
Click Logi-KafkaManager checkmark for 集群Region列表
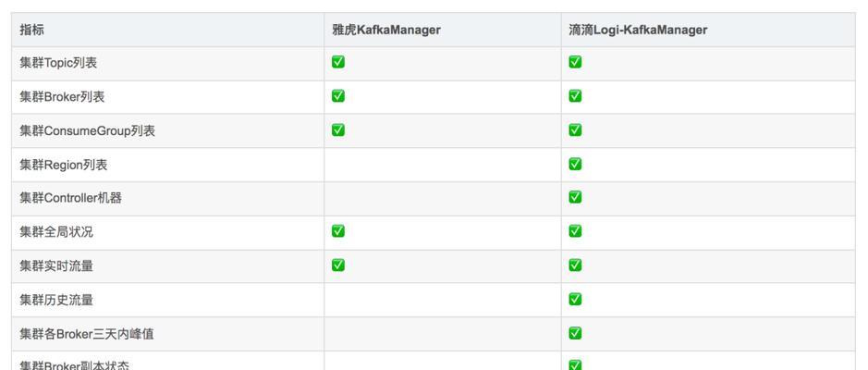coord(575,164)
